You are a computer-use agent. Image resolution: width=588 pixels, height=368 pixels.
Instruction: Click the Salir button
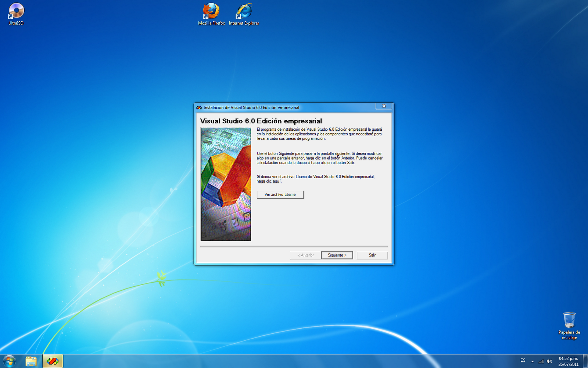[x=372, y=255]
